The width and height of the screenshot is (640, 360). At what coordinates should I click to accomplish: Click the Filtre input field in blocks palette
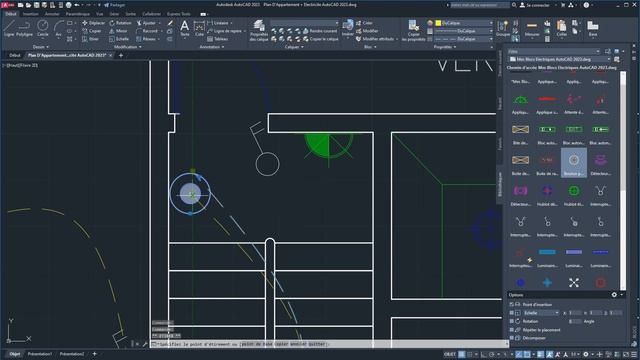click(554, 51)
